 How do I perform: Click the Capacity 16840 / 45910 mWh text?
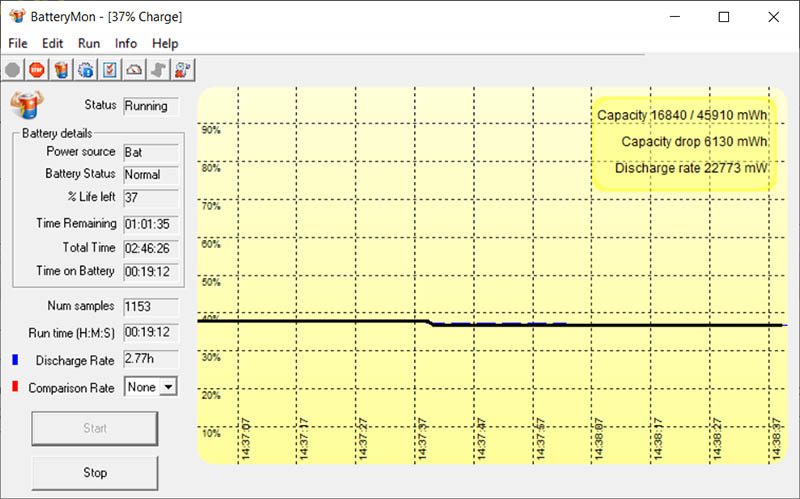click(682, 115)
